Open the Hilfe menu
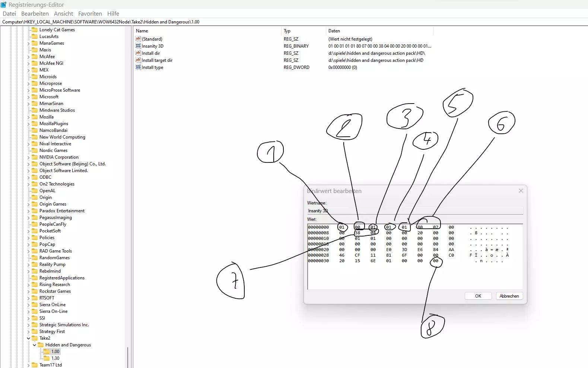This screenshot has height=368, width=588. (113, 13)
